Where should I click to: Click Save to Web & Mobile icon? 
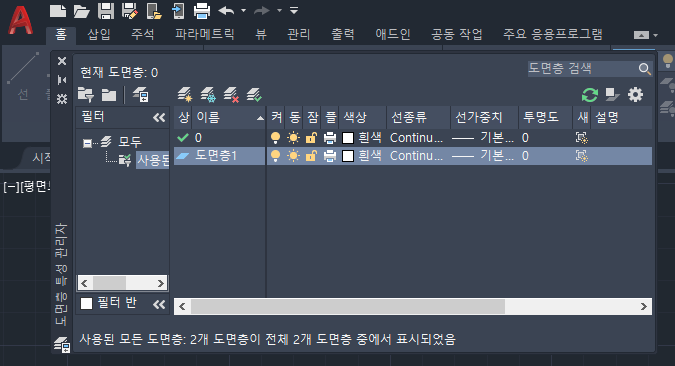click(x=178, y=11)
